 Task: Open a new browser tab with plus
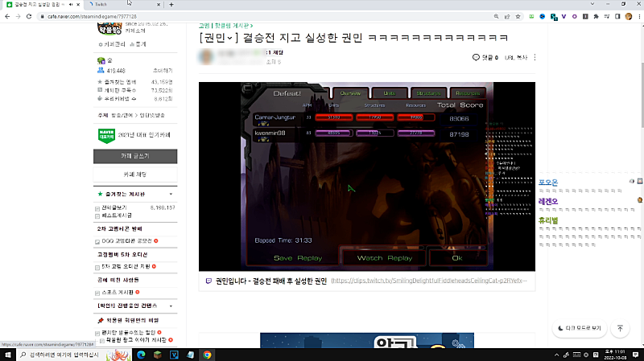pos(171,5)
